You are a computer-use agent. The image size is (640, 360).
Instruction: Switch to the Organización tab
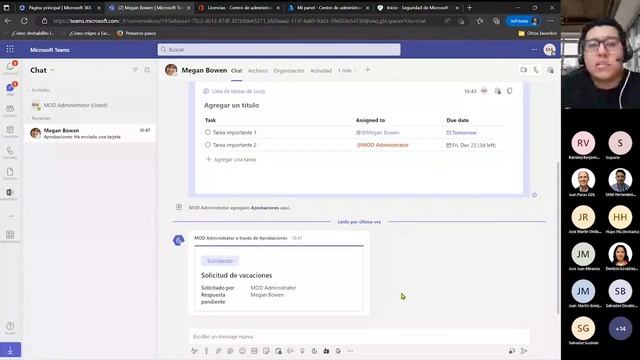[x=289, y=71]
